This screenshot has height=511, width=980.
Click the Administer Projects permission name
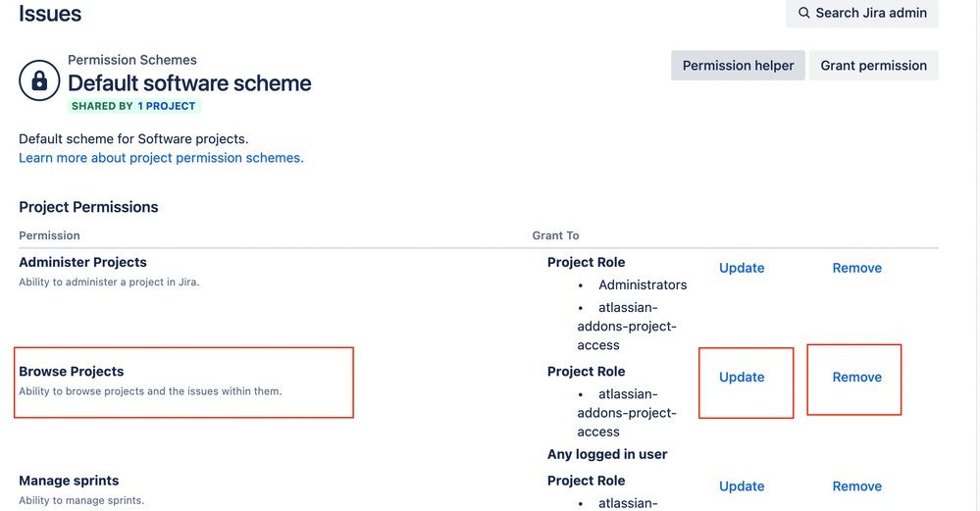click(82, 262)
